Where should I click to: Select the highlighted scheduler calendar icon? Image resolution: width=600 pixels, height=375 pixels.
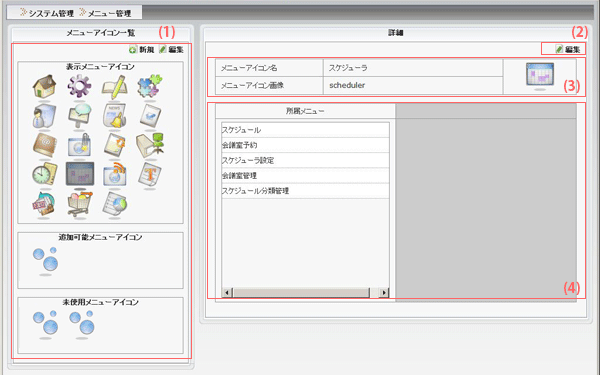80,174
